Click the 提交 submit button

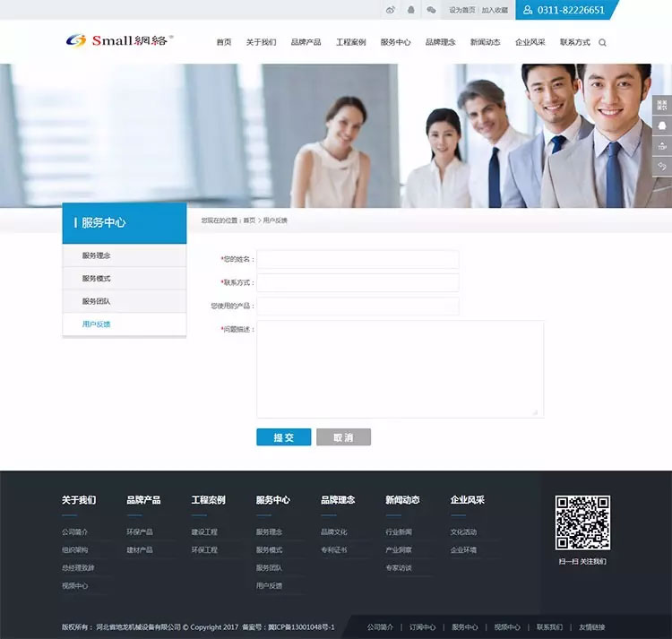284,437
